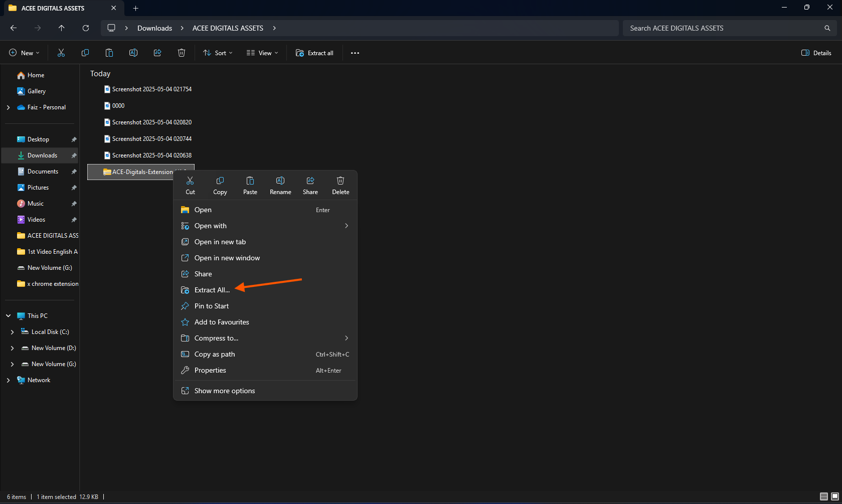Click Extract all toolbar button

pos(314,53)
